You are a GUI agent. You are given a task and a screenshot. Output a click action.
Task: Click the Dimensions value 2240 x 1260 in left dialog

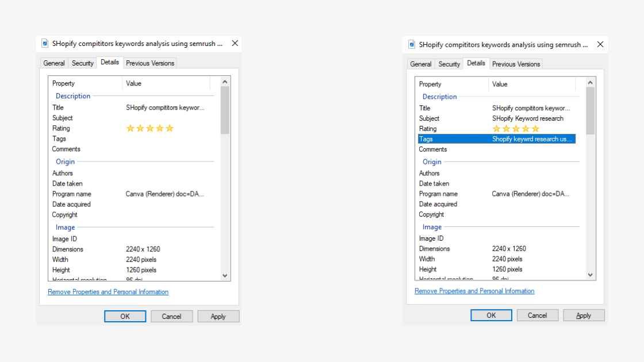(143, 249)
